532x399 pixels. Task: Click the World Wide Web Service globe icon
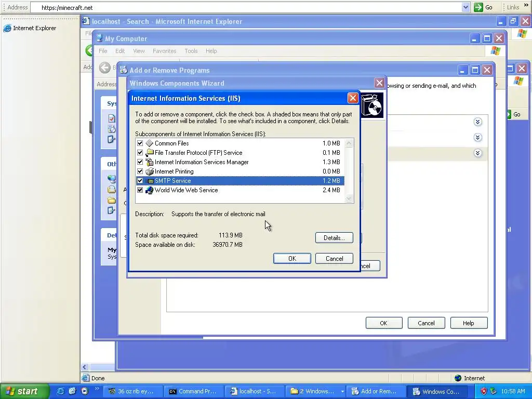click(149, 190)
